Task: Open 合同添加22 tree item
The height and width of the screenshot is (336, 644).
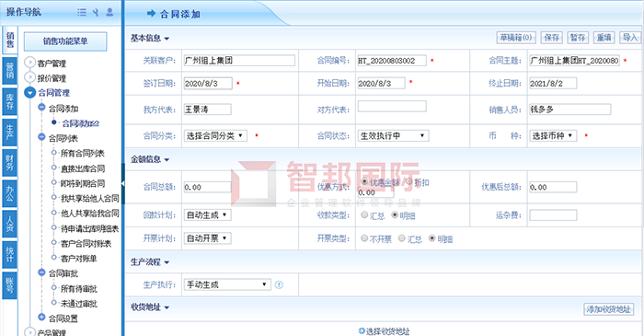Action: 81,123
